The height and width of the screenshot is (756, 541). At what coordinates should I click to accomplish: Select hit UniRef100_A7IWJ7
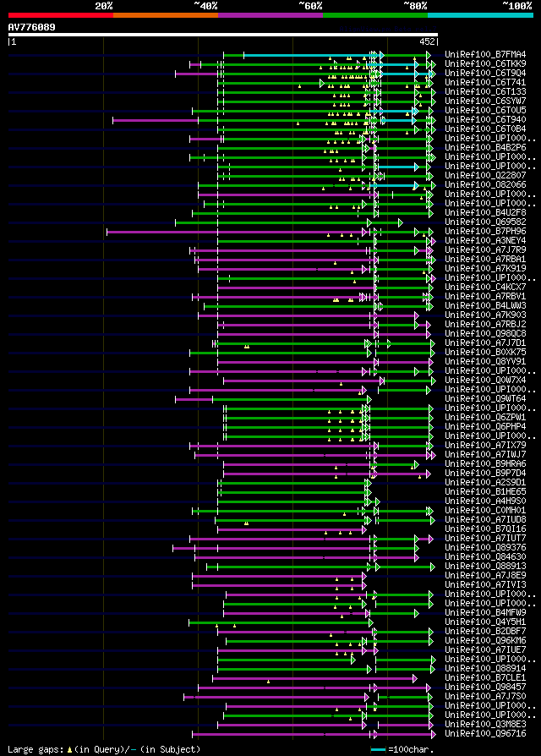(x=485, y=455)
